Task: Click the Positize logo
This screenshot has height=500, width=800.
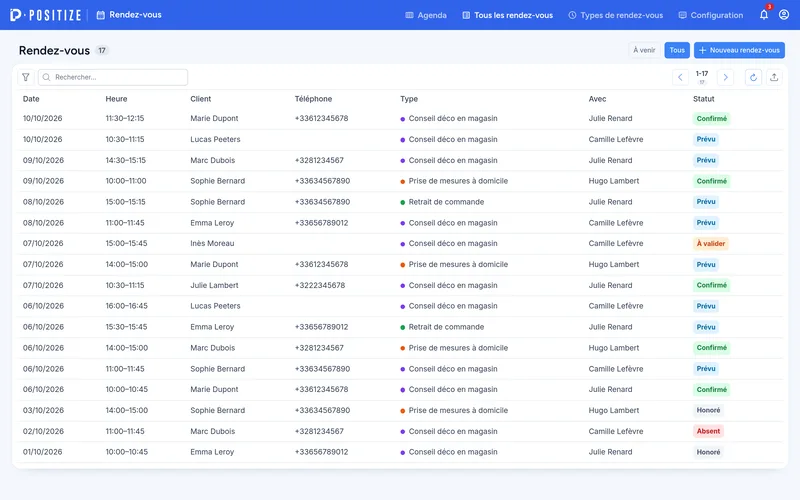Action: click(x=45, y=15)
